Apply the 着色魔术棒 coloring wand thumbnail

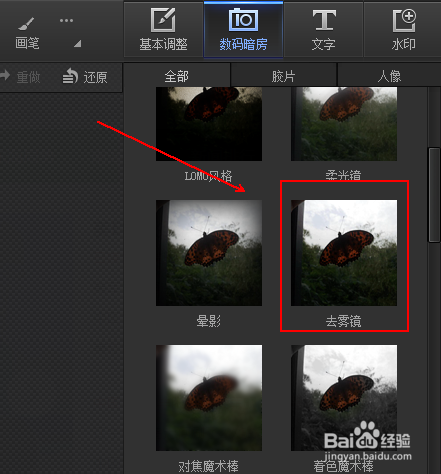click(x=344, y=398)
